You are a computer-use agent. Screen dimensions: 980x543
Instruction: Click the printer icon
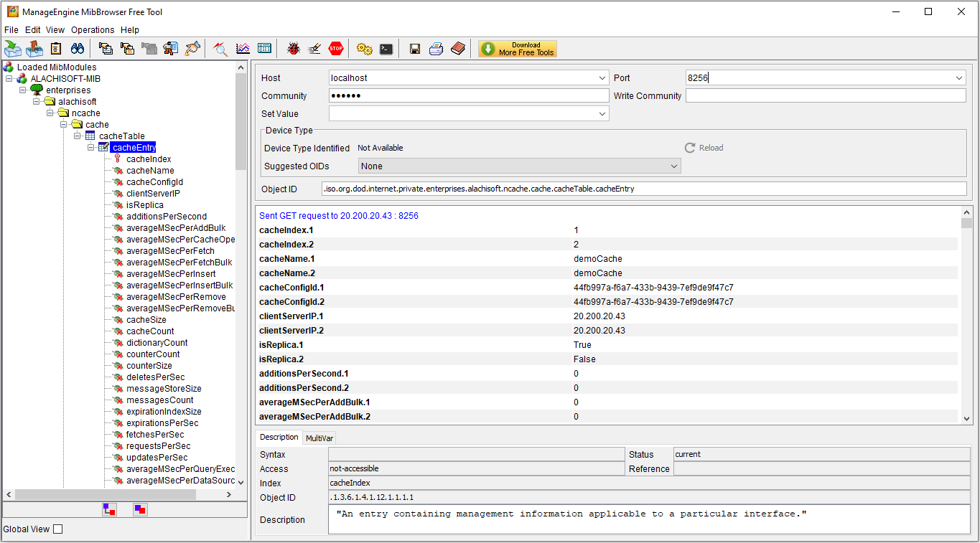[437, 49]
